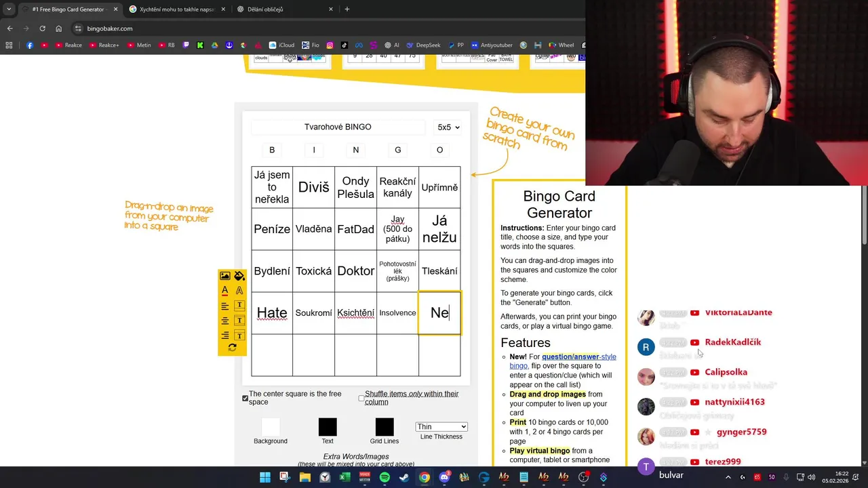
Task: Pick the Text color swatch
Action: (328, 427)
